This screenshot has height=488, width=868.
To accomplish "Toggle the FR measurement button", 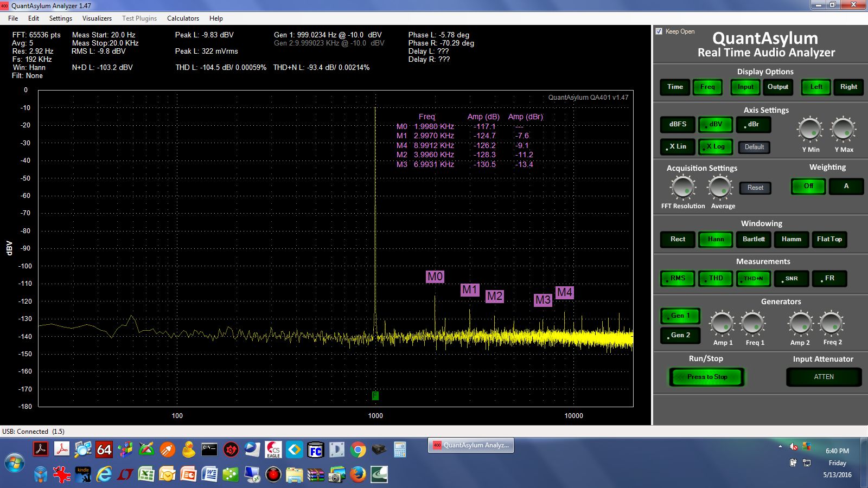I will 829,278.
